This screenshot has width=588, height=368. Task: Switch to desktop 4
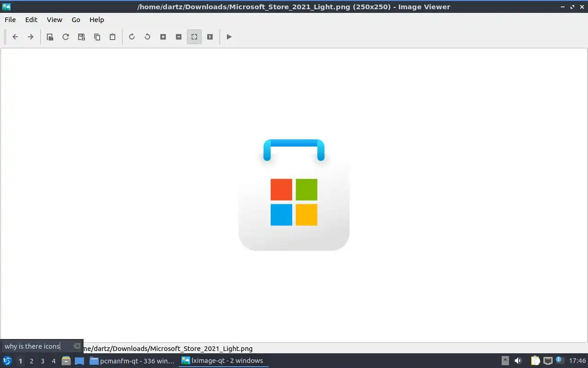pos(53,361)
